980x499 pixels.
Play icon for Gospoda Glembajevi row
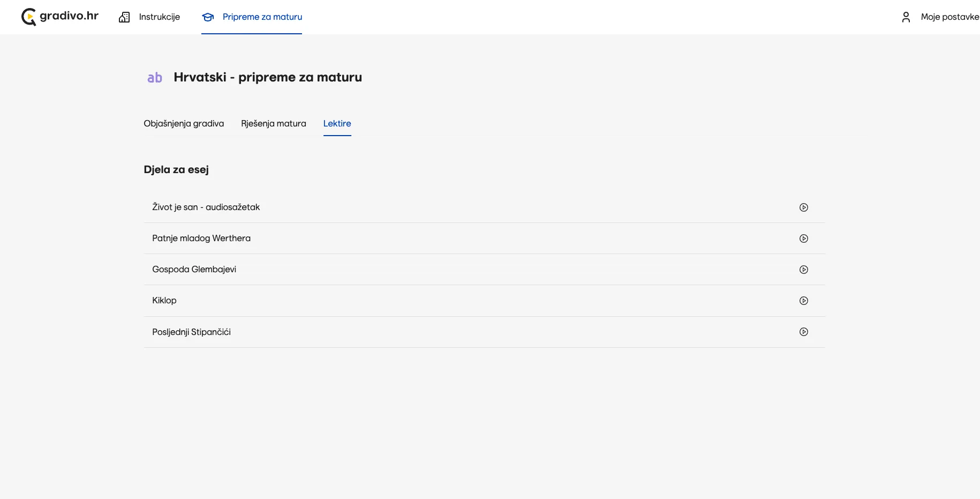[804, 270]
